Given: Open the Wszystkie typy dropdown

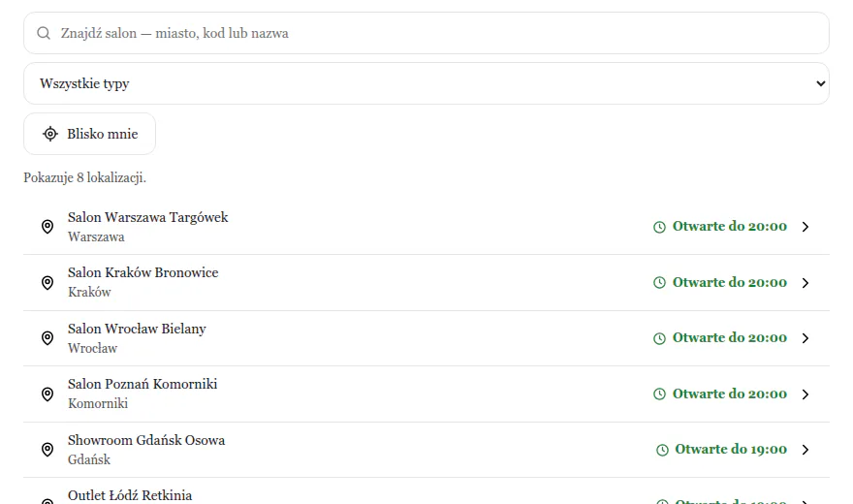Looking at the screenshot, I should 426,83.
